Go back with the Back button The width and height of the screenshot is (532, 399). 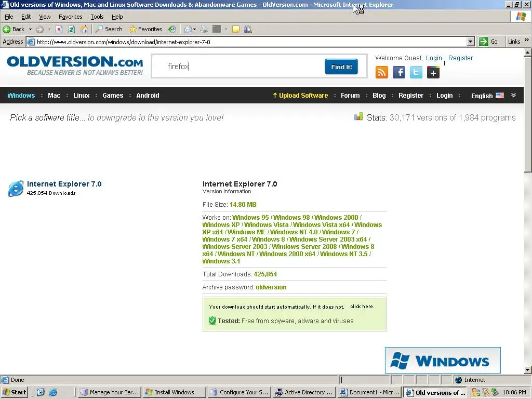[14, 29]
